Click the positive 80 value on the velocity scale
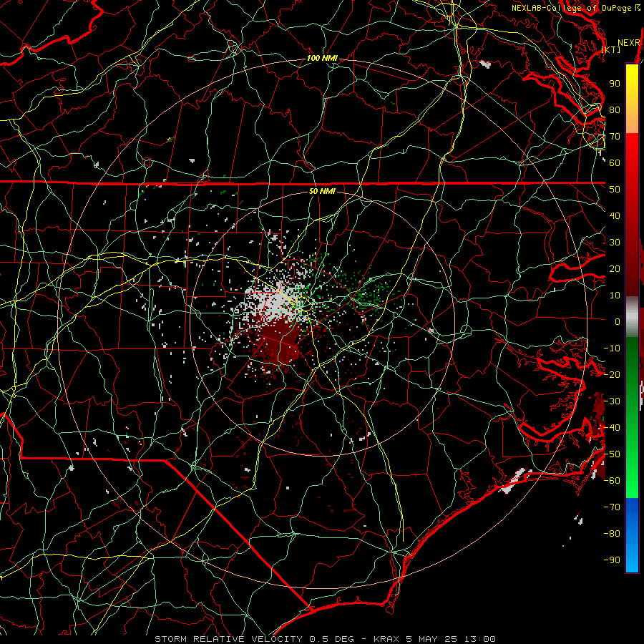This screenshot has width=644, height=644. [x=615, y=109]
